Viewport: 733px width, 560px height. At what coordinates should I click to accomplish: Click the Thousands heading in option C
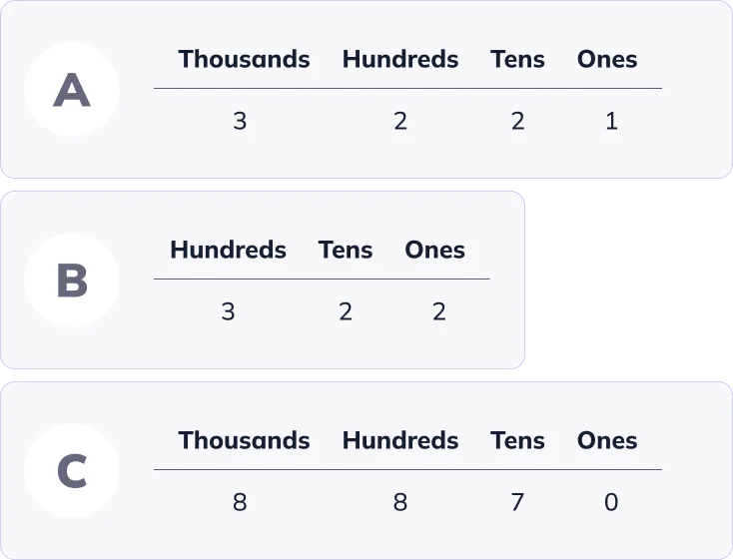244,440
